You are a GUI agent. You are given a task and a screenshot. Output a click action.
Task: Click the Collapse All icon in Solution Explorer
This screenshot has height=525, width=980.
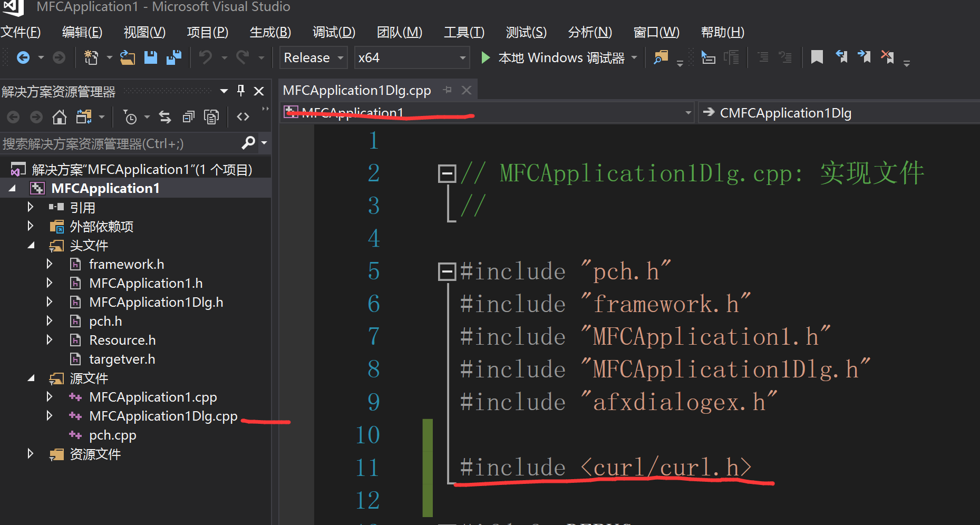(188, 116)
